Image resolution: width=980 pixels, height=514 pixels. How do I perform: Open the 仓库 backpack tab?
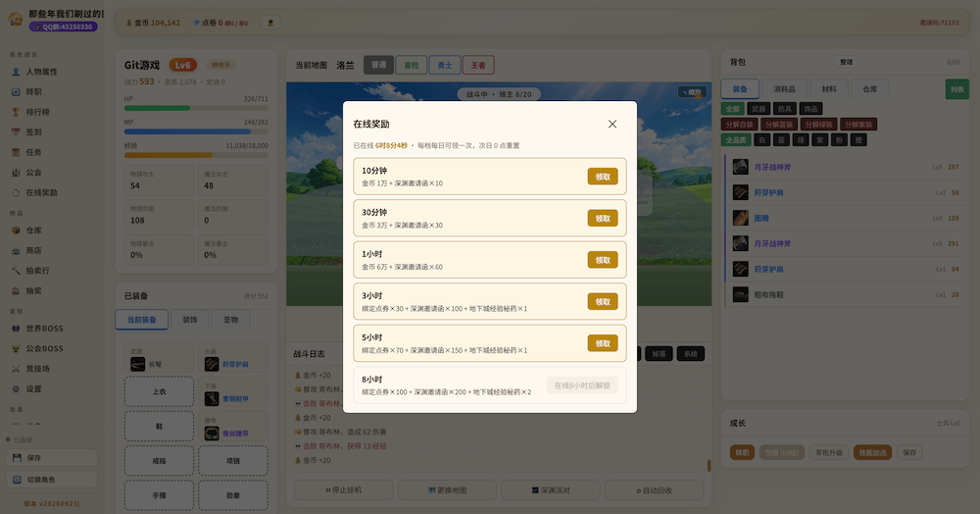870,89
